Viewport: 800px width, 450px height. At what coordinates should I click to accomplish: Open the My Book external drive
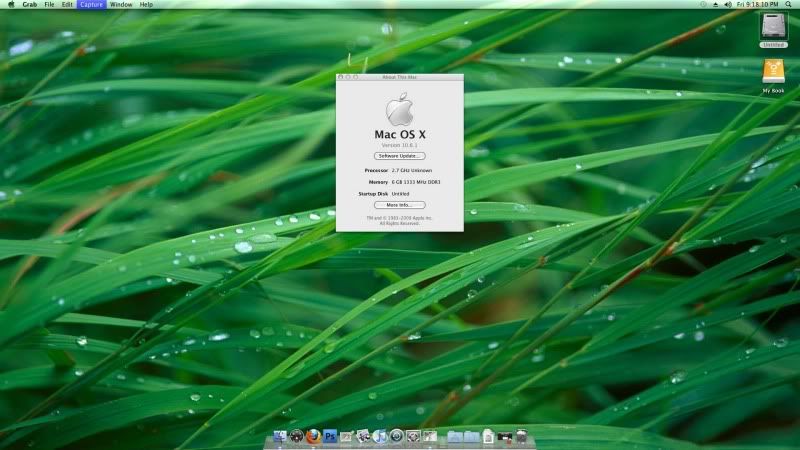click(x=773, y=76)
